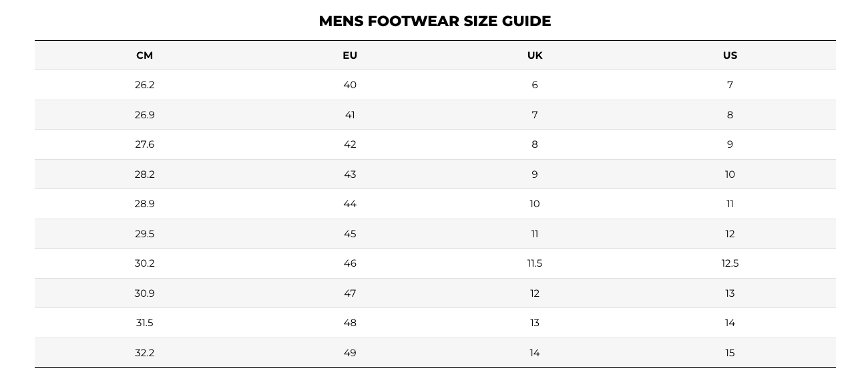The height and width of the screenshot is (387, 868).
Task: Select EU size 47 cell
Action: pyautogui.click(x=350, y=293)
